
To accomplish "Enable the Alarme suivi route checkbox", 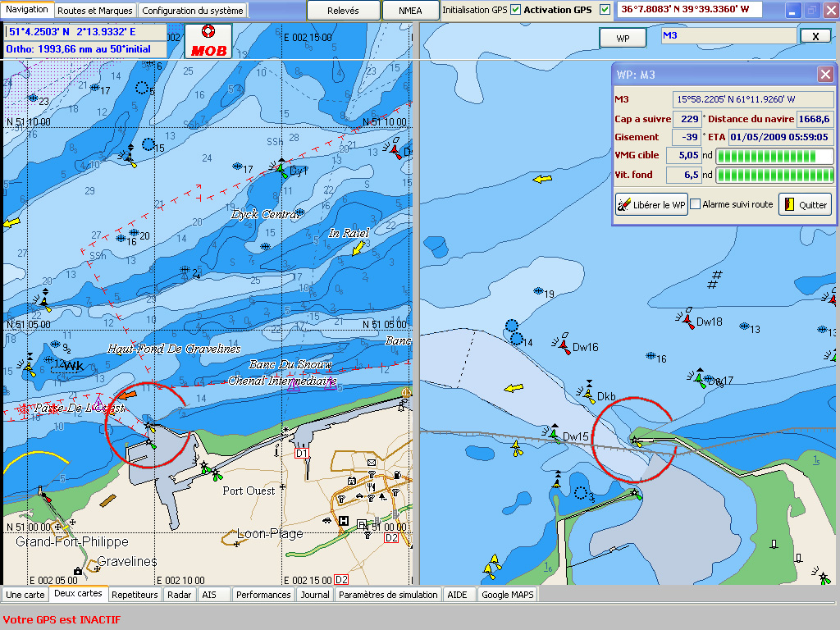I will click(x=696, y=204).
